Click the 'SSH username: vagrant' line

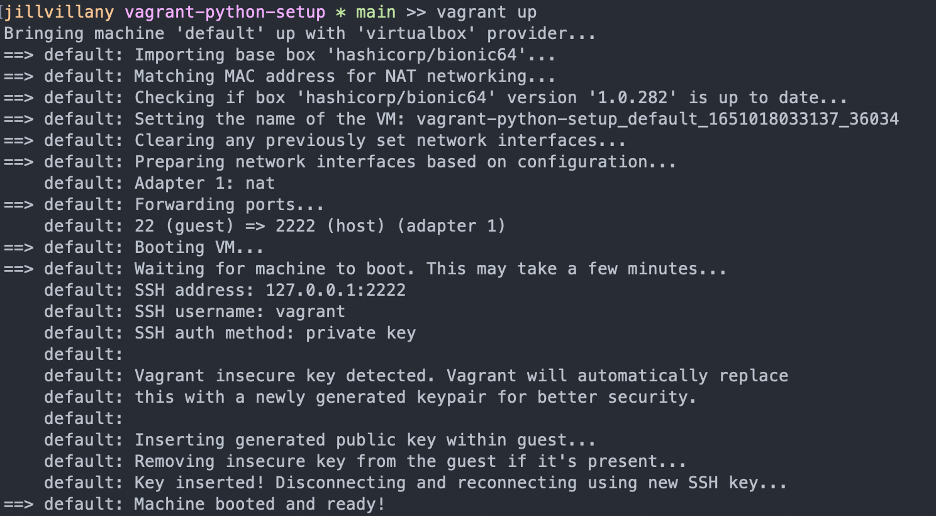click(240, 312)
